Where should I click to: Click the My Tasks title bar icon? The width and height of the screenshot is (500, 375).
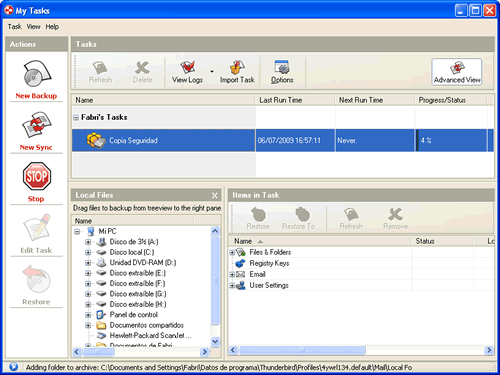(x=9, y=10)
